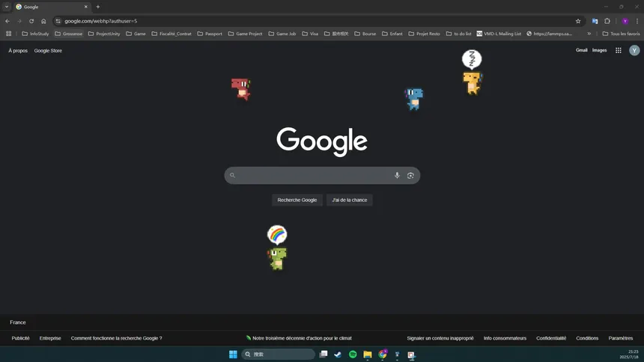This screenshot has height=362, width=644.
Task: Open a new browser tab
Action: tap(98, 7)
